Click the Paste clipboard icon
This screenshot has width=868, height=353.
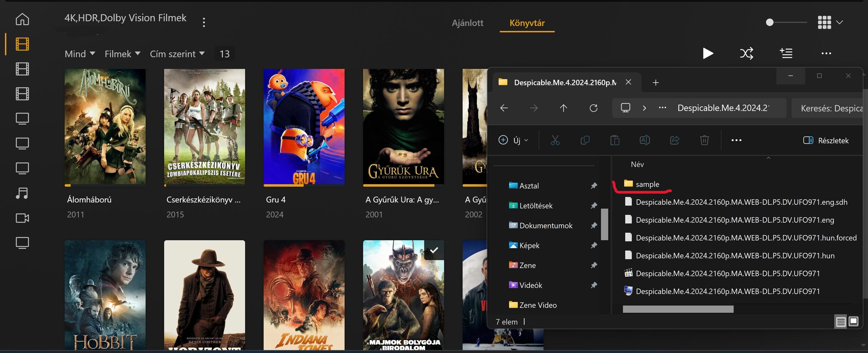tap(615, 140)
